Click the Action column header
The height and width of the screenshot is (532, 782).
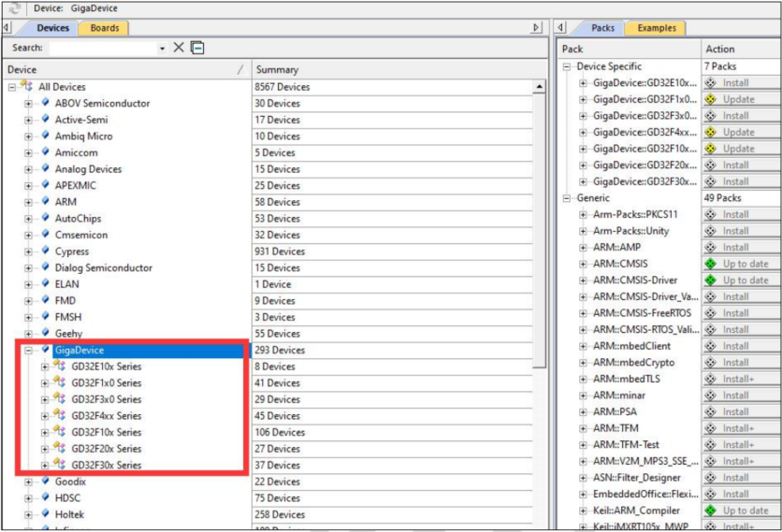pyautogui.click(x=741, y=49)
